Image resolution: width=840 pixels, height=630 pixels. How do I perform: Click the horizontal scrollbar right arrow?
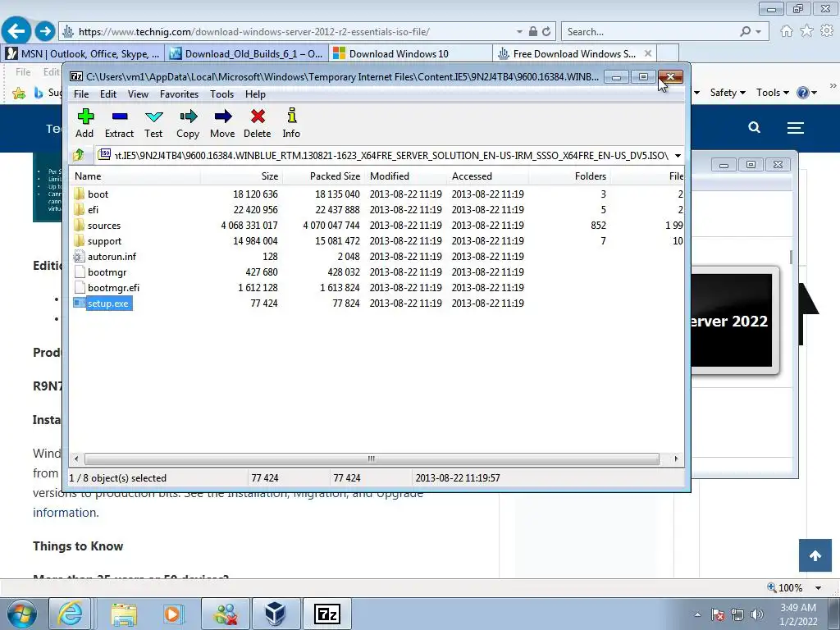676,459
